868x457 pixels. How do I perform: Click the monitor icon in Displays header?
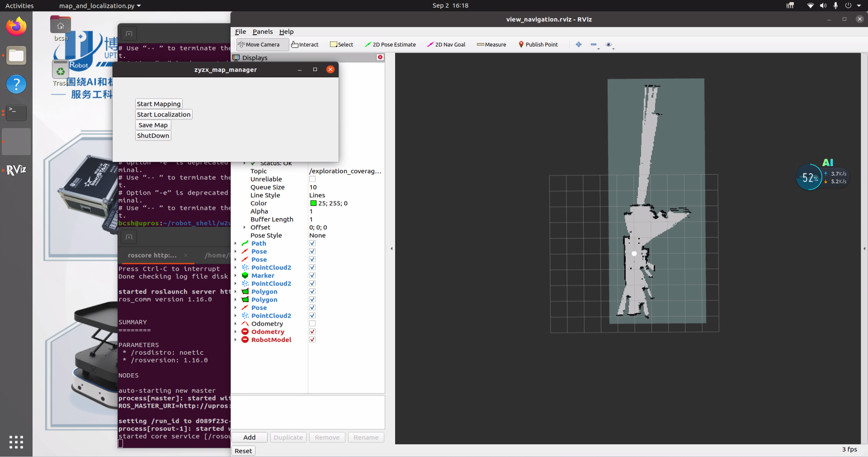click(x=236, y=57)
